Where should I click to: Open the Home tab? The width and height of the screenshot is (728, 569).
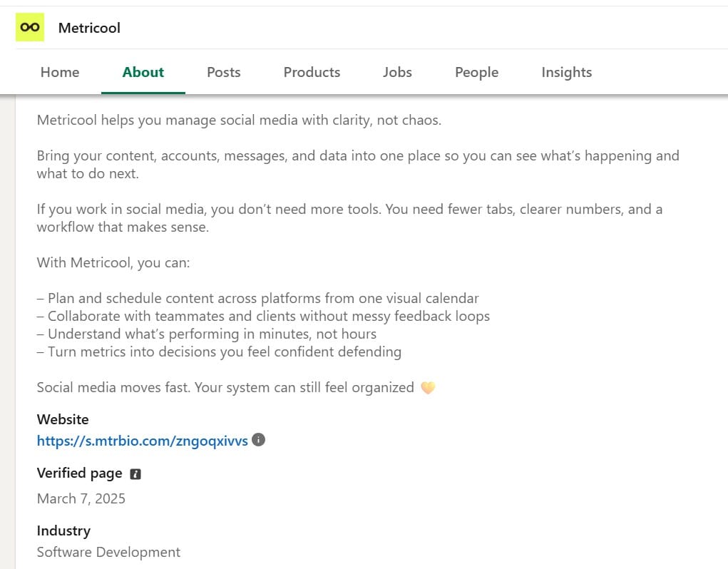(x=60, y=72)
